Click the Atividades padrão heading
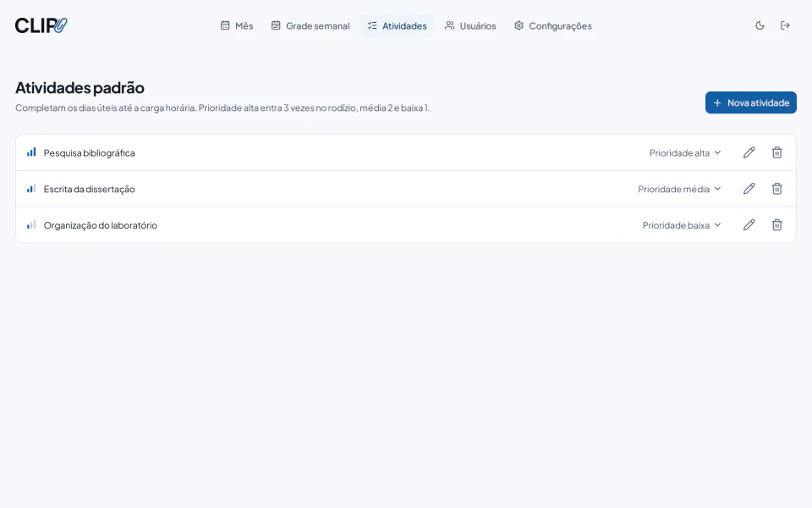This screenshot has height=508, width=812. point(80,87)
